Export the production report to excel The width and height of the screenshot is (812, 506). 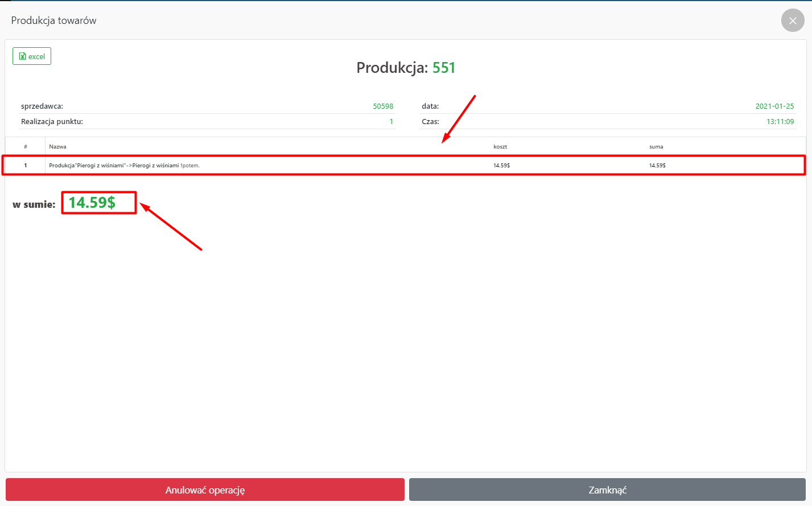coord(32,56)
